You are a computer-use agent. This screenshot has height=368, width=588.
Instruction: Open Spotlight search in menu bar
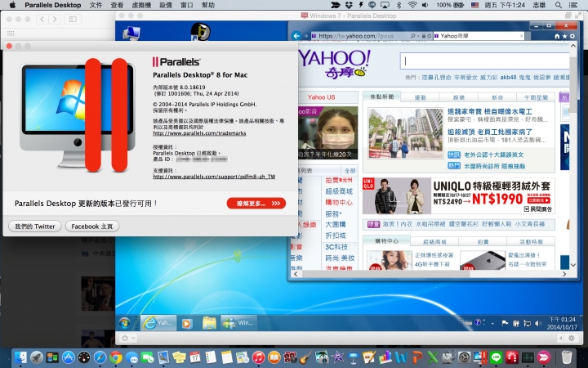click(559, 5)
